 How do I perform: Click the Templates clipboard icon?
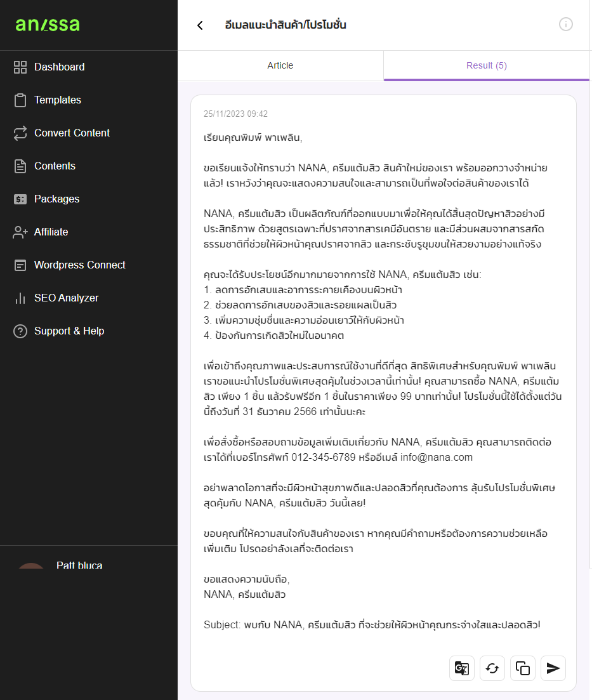pos(20,100)
